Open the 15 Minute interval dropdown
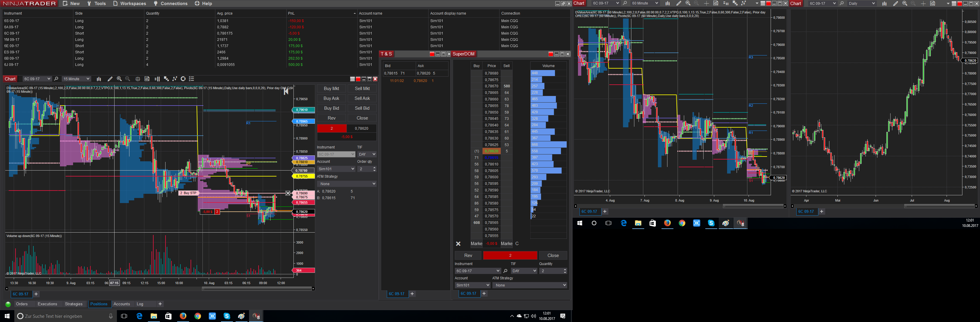 click(76, 79)
